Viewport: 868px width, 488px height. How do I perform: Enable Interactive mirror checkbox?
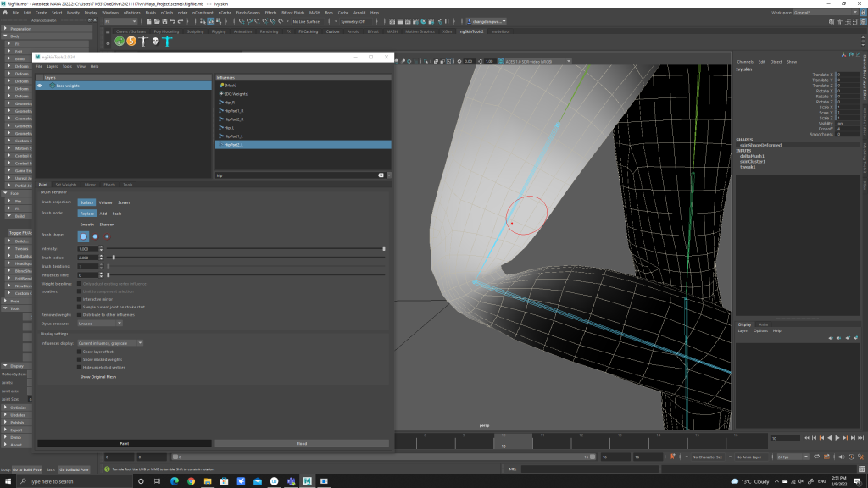(x=80, y=299)
